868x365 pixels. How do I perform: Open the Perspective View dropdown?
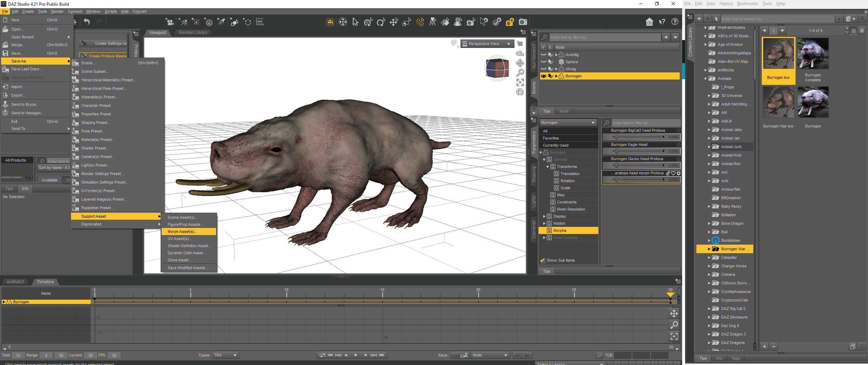point(487,44)
